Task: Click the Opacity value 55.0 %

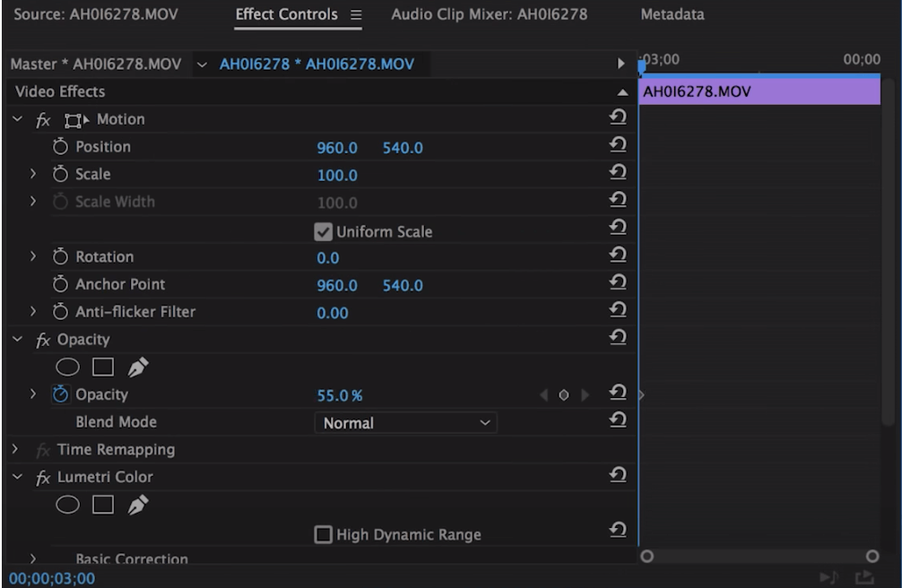Action: point(340,396)
